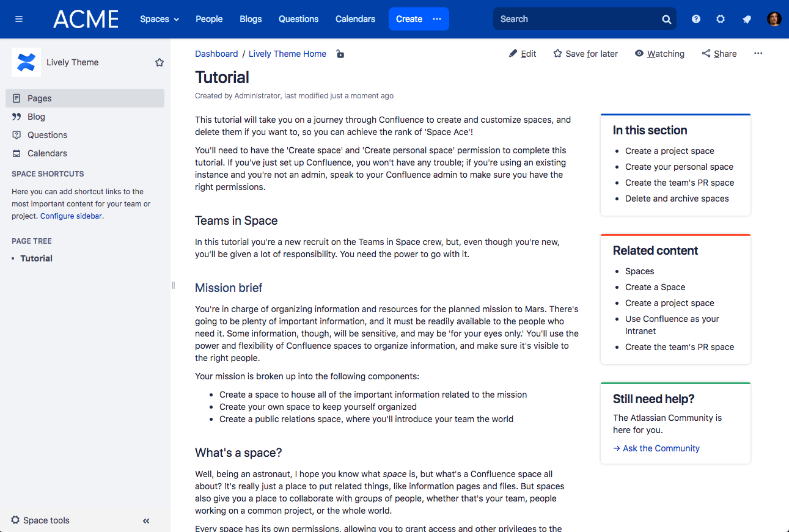Select Pages in the sidebar

point(85,98)
